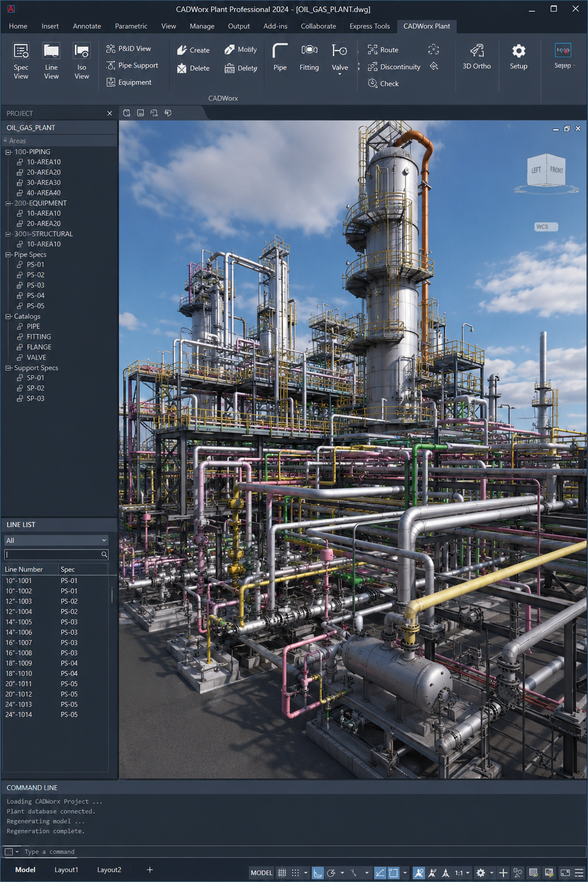Toggle object snap tracking in status bar
Image resolution: width=588 pixels, height=882 pixels.
coord(380,873)
